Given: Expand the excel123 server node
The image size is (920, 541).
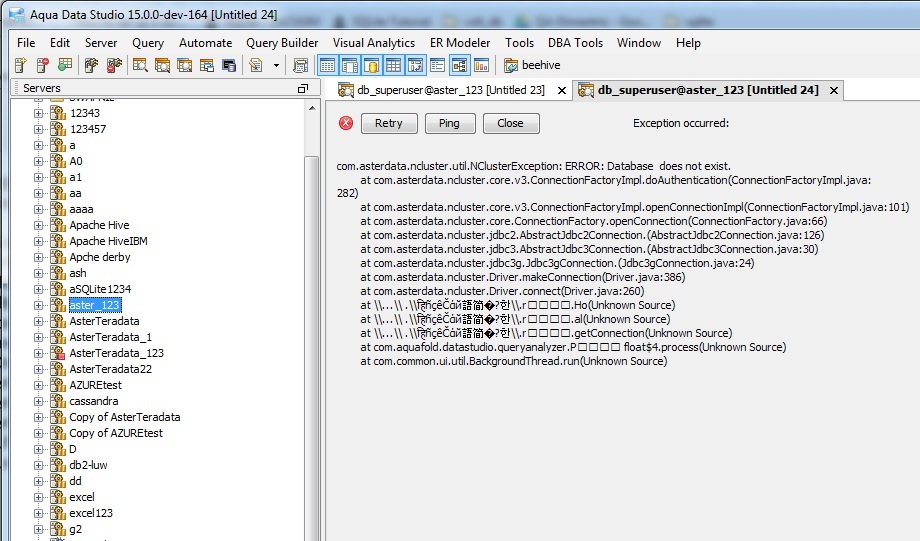Looking at the screenshot, I should point(39,513).
